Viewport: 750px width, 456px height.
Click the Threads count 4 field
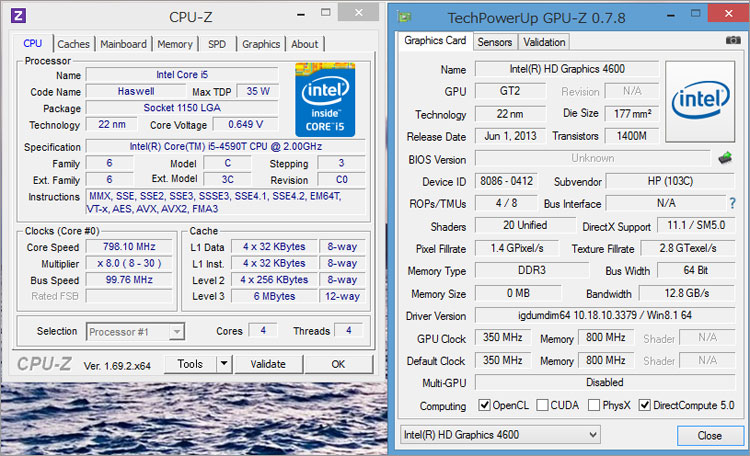(x=349, y=331)
